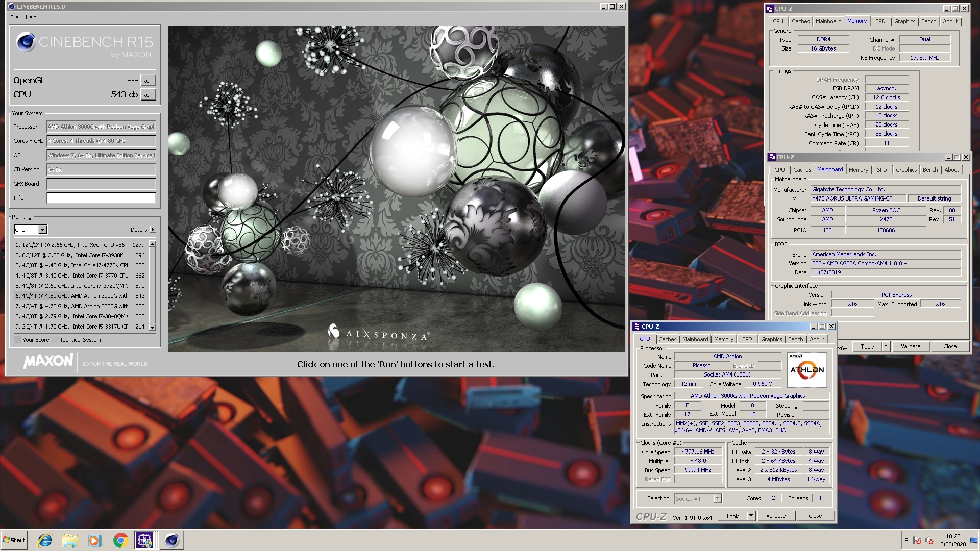The image size is (980, 551).
Task: Show hidden system tray icons
Action: coord(906,540)
